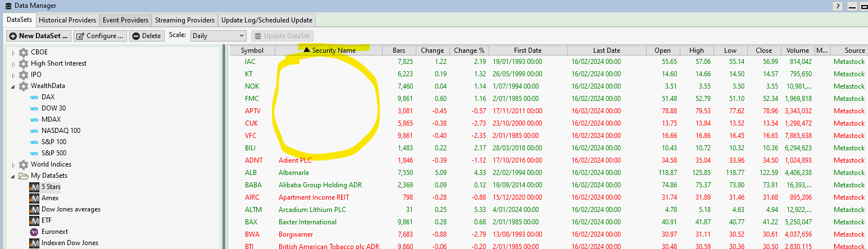Click the Metastock icon beside Indexen Dow Jones
The width and height of the screenshot is (868, 249).
coord(34,243)
